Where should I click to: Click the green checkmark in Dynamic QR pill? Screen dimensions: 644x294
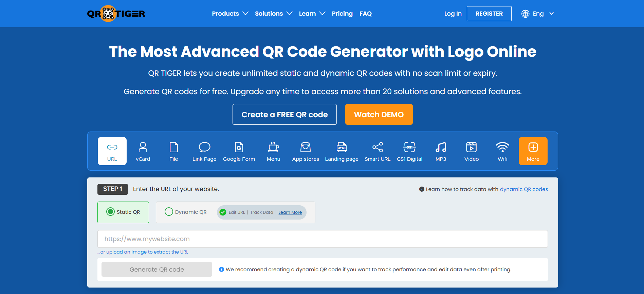[x=223, y=212]
